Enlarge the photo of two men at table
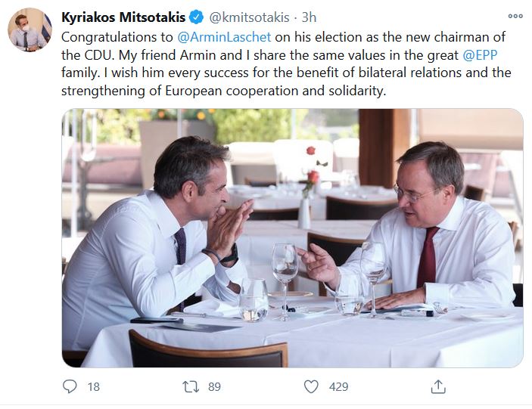This screenshot has height=409, width=532. (x=292, y=238)
